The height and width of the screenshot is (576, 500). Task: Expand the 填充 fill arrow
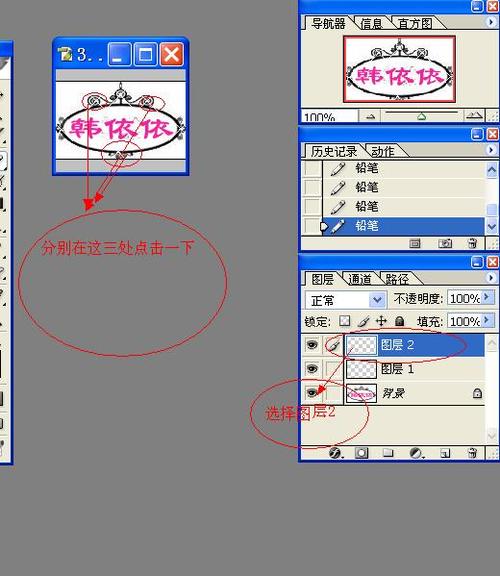click(488, 320)
